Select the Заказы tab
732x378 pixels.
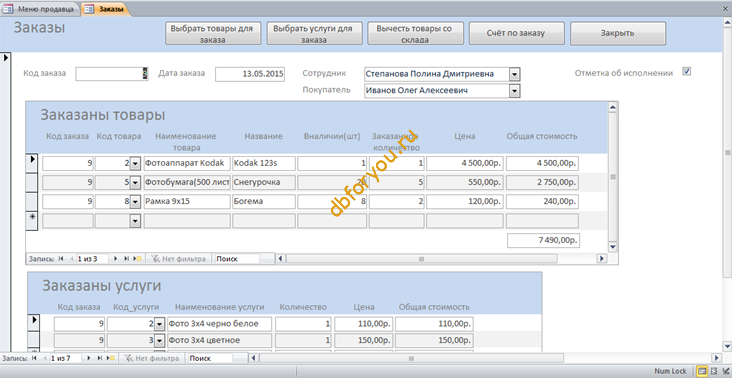coord(106,9)
